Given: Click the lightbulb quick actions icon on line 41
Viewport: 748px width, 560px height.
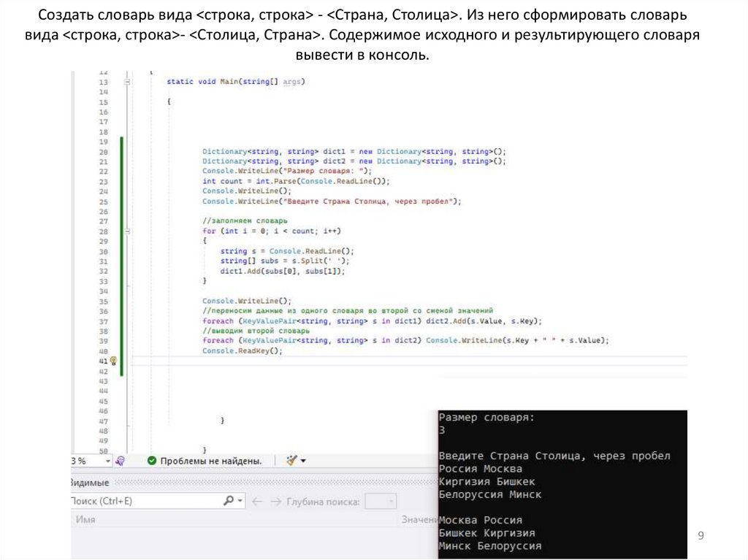Looking at the screenshot, I should 113,361.
